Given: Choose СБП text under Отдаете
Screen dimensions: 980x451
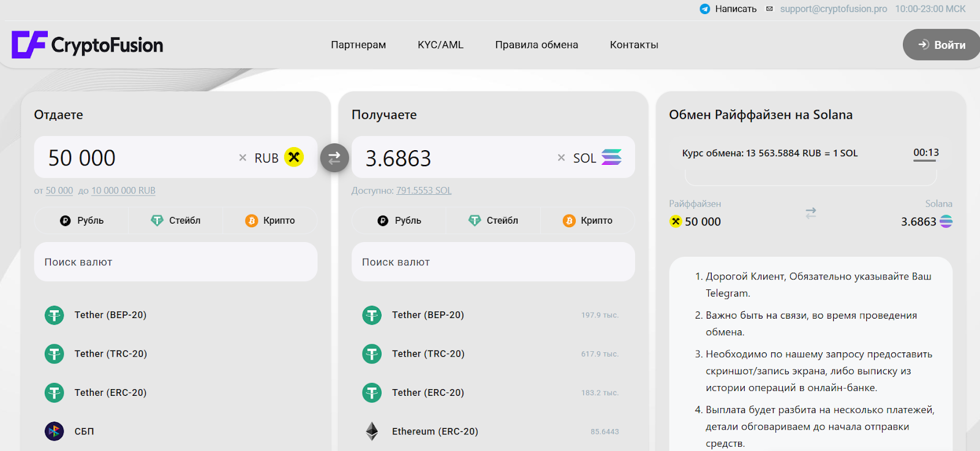Looking at the screenshot, I should pos(85,431).
